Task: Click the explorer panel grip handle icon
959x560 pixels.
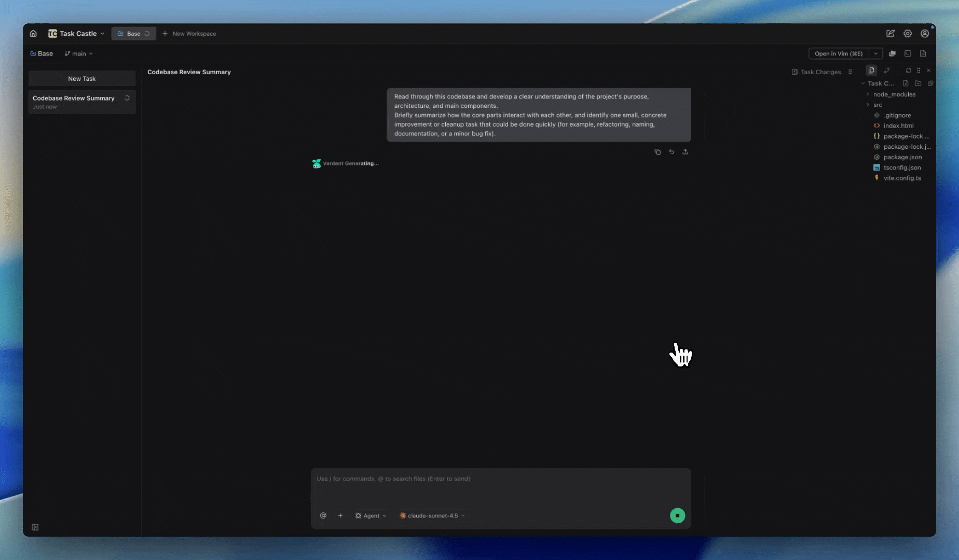Action: 919,71
